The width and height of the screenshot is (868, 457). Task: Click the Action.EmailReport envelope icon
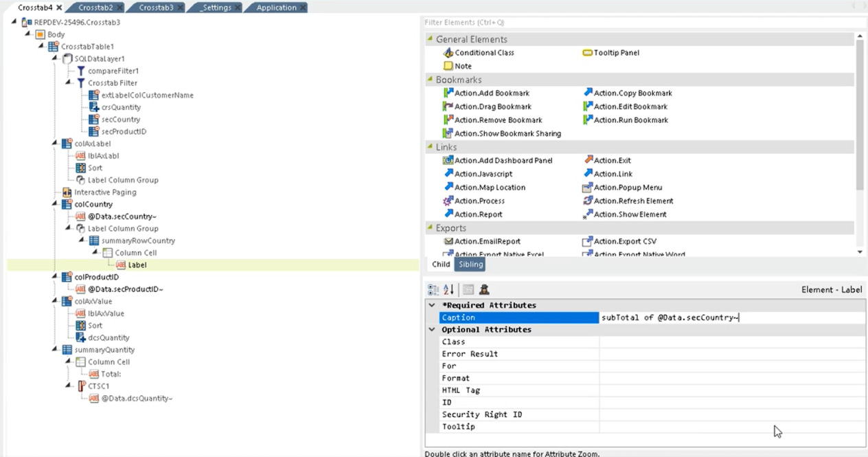[x=448, y=241]
